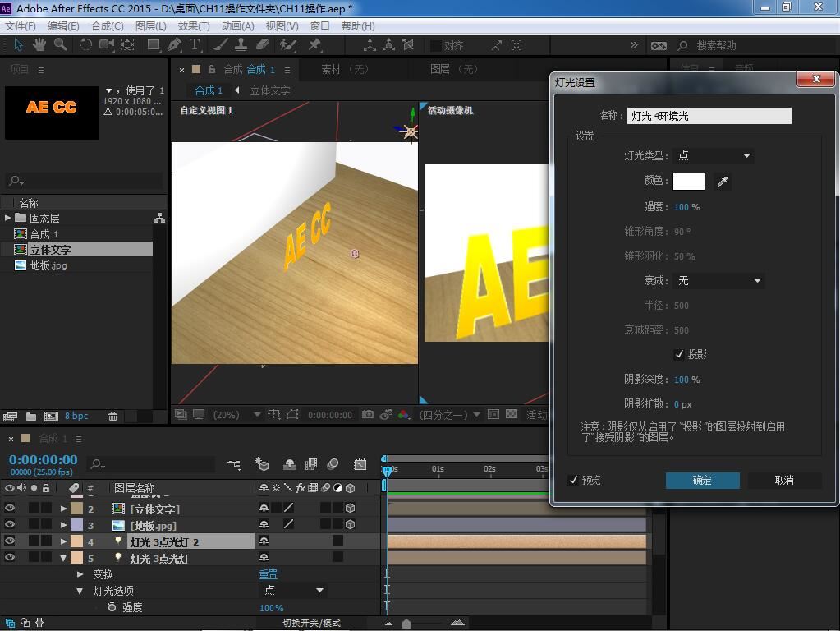This screenshot has width=840, height=631.
Task: Select the Pan Behind anchor point tool
Action: pyautogui.click(x=127, y=45)
